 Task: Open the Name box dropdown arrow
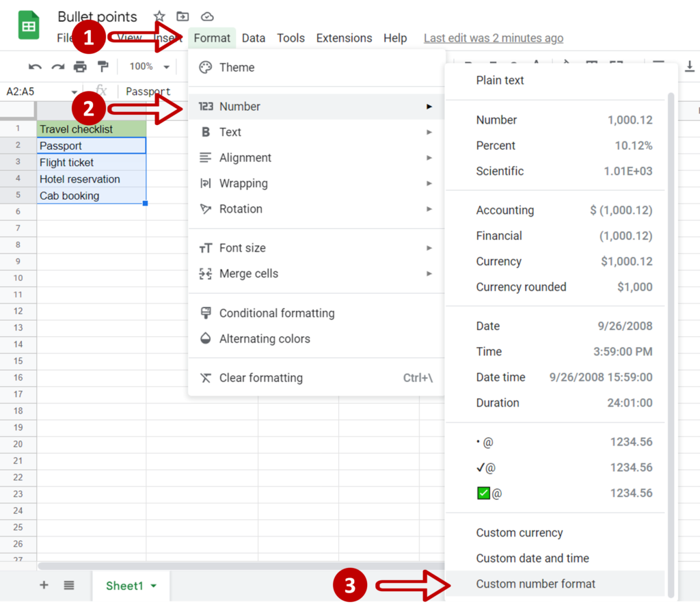click(74, 92)
